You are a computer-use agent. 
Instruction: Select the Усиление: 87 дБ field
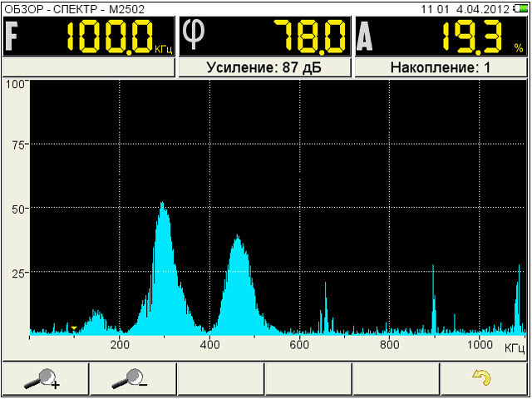[264, 68]
